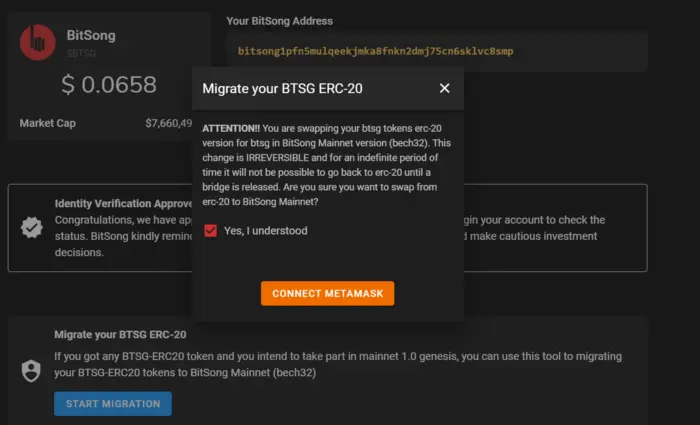Click the 'Yes, I understood' label text
This screenshot has height=425, width=700.
(266, 231)
